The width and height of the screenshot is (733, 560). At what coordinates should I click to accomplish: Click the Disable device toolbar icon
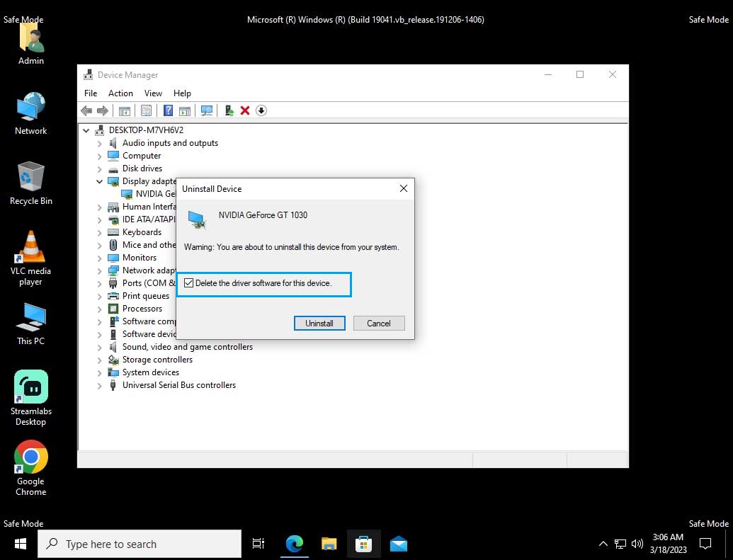[261, 110]
